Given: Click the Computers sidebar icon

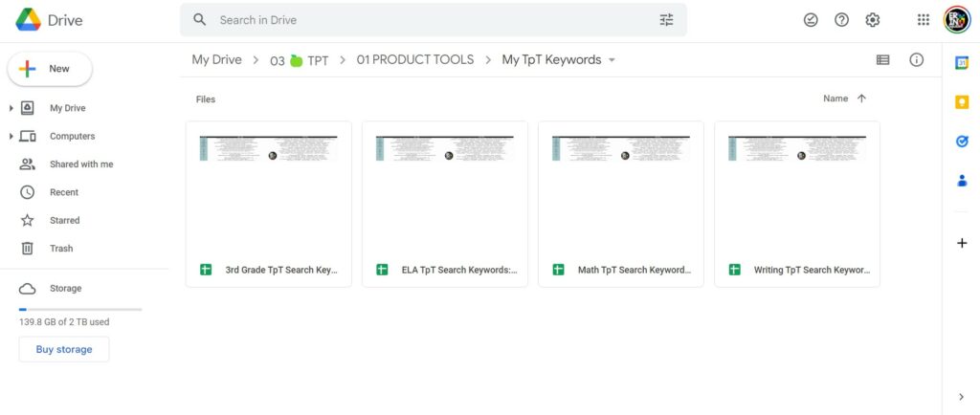Looking at the screenshot, I should [28, 136].
